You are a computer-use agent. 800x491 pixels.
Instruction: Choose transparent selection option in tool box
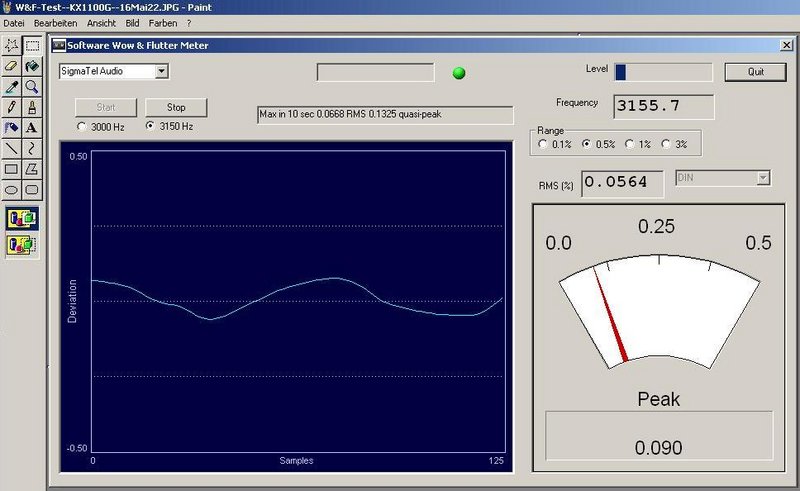tap(22, 244)
